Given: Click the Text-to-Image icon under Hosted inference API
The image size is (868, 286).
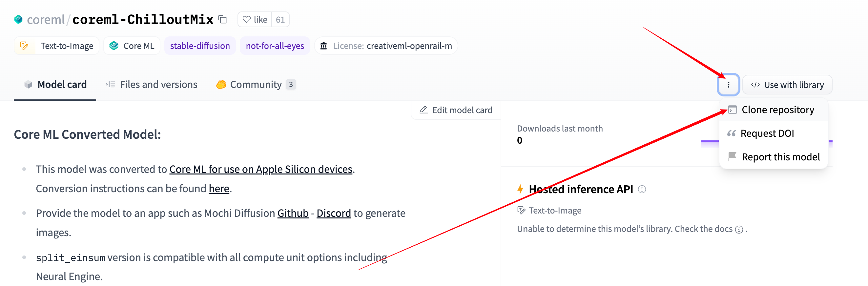Looking at the screenshot, I should tap(521, 211).
